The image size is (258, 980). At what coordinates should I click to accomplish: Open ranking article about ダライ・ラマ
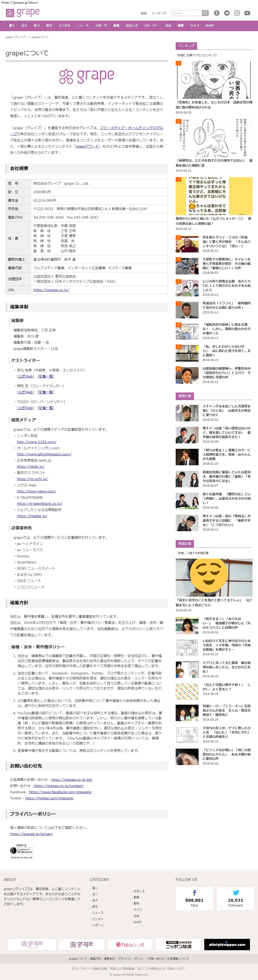[x=226, y=242]
